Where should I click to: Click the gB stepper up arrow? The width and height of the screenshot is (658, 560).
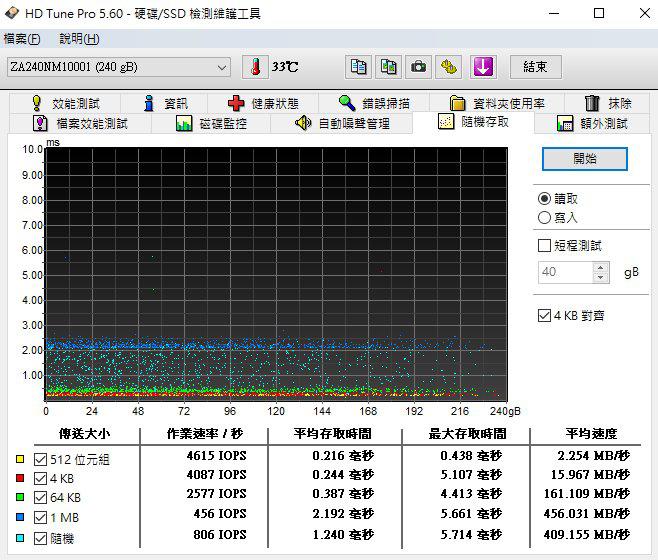pyautogui.click(x=600, y=267)
